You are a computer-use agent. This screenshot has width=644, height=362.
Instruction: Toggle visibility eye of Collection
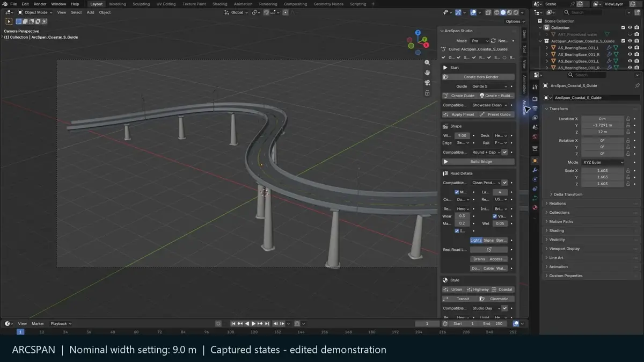tap(630, 27)
